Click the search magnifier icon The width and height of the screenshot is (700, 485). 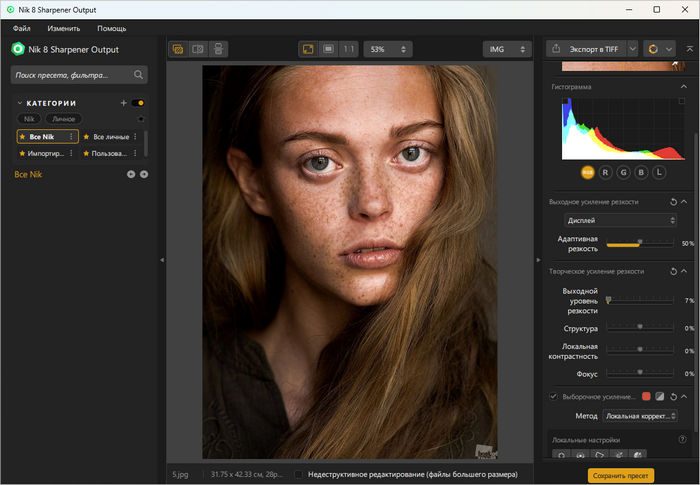(x=139, y=74)
